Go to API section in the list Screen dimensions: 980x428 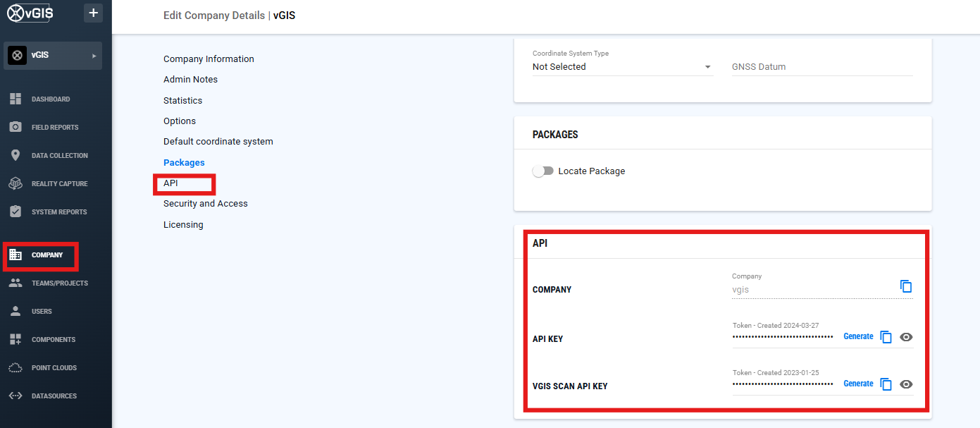170,183
